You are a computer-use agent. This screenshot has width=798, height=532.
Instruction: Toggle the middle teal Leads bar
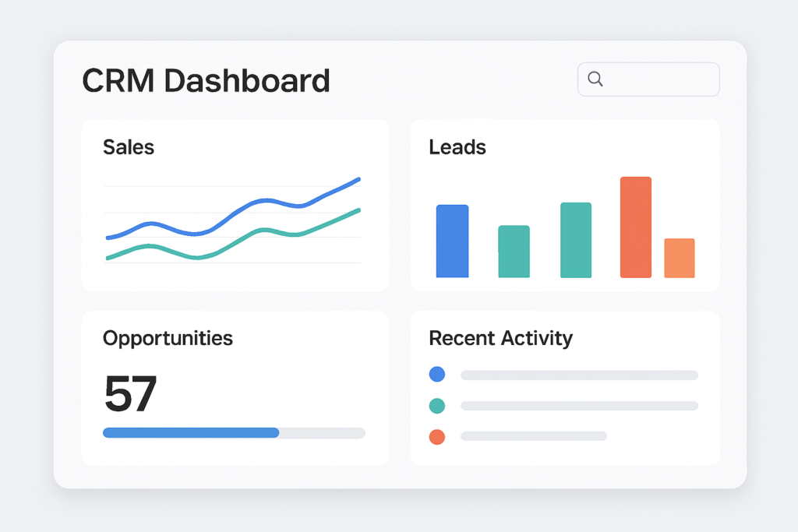pos(574,239)
